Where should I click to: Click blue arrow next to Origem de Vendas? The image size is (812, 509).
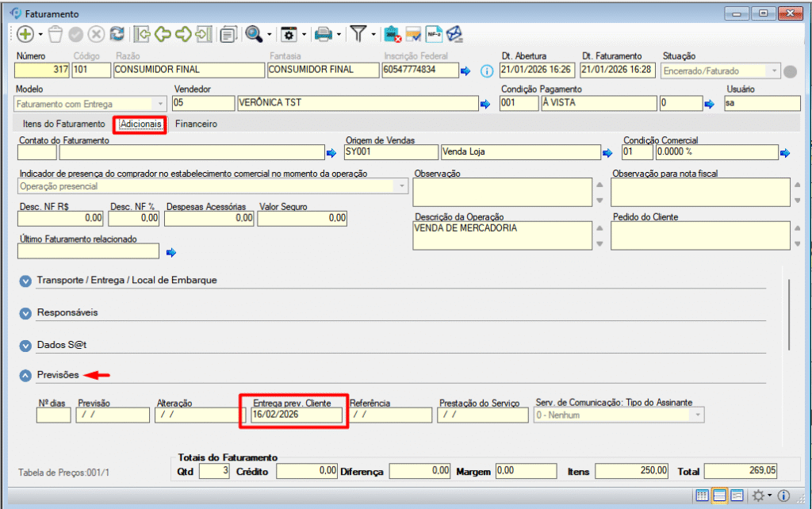pyautogui.click(x=608, y=153)
